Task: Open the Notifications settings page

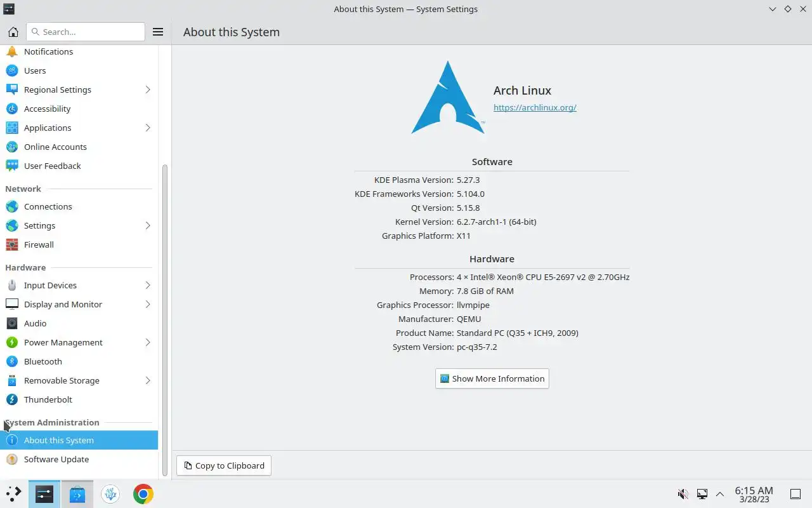Action: [x=79, y=51]
